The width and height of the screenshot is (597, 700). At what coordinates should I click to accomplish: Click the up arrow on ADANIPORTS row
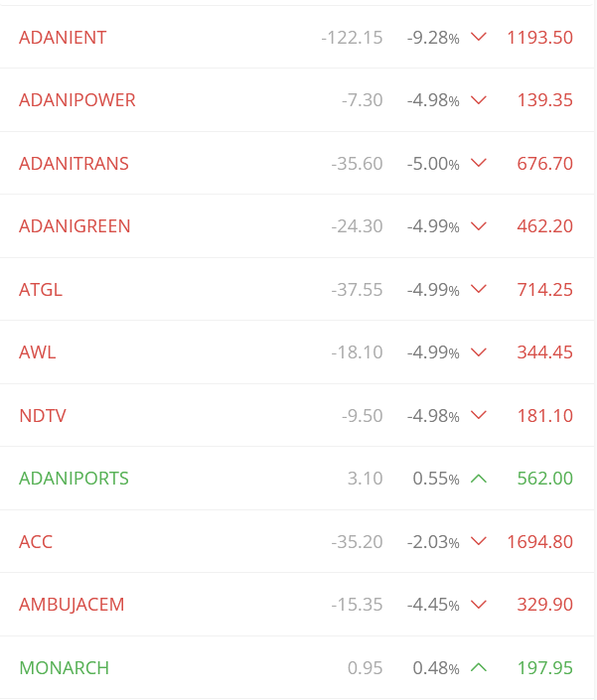479,479
